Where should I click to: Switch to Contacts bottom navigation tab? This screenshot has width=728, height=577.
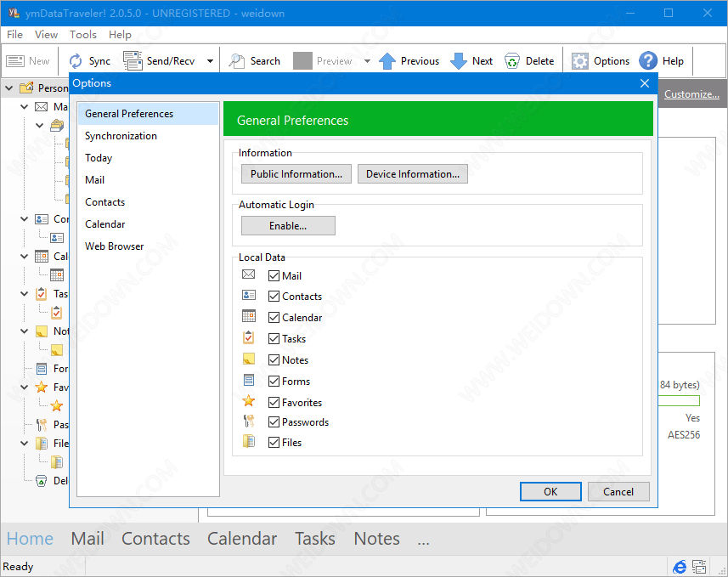pos(155,539)
